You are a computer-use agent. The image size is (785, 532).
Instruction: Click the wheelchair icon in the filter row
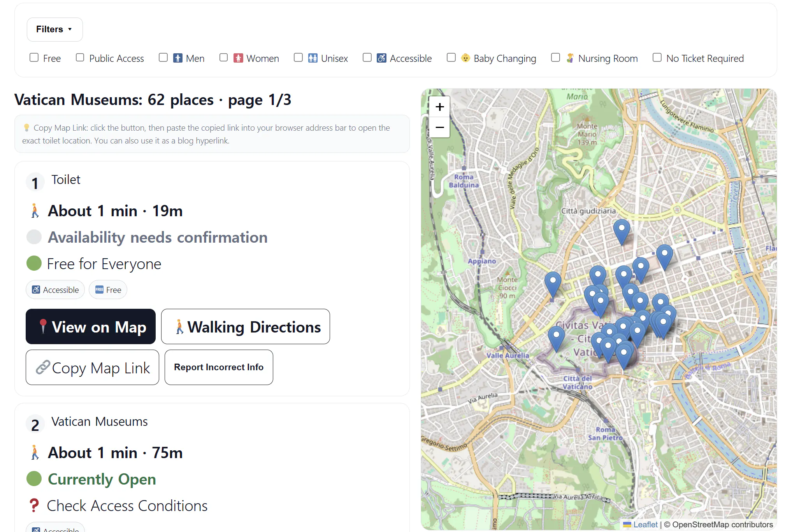coord(381,58)
